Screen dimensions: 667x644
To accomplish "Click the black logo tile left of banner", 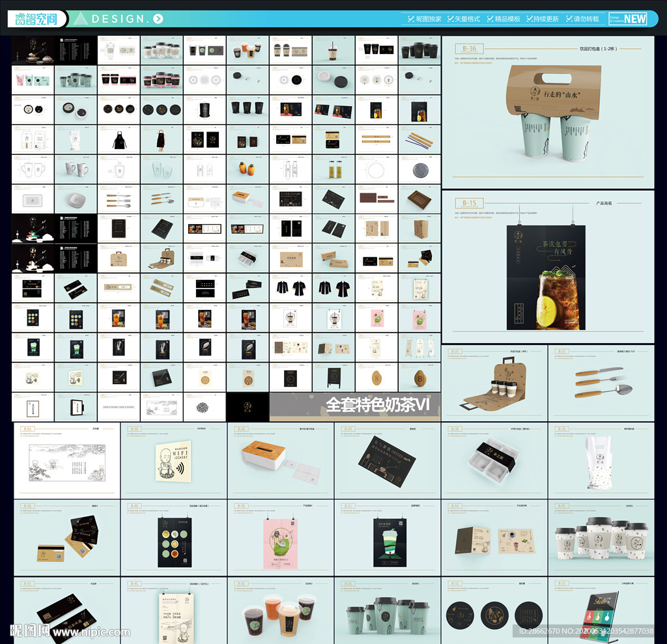I will (248, 406).
